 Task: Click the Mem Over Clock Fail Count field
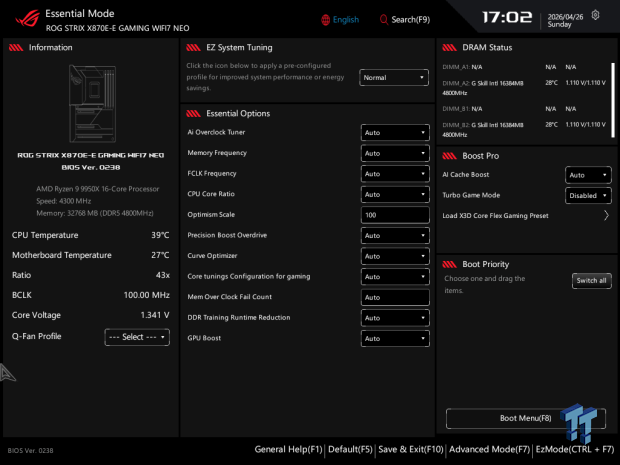coord(395,297)
